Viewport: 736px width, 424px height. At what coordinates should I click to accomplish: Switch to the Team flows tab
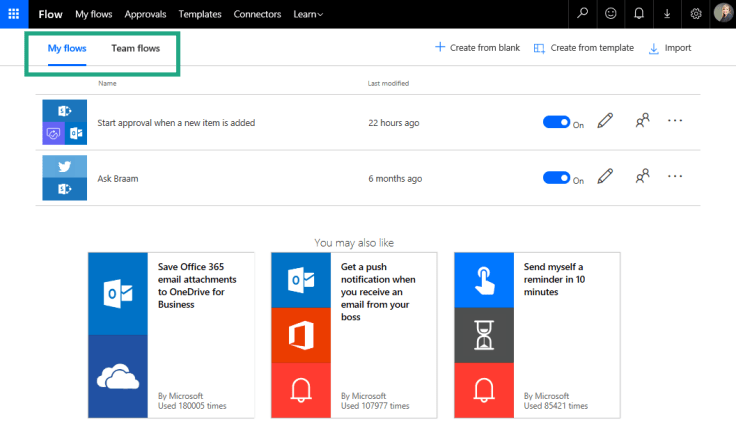[x=135, y=48]
